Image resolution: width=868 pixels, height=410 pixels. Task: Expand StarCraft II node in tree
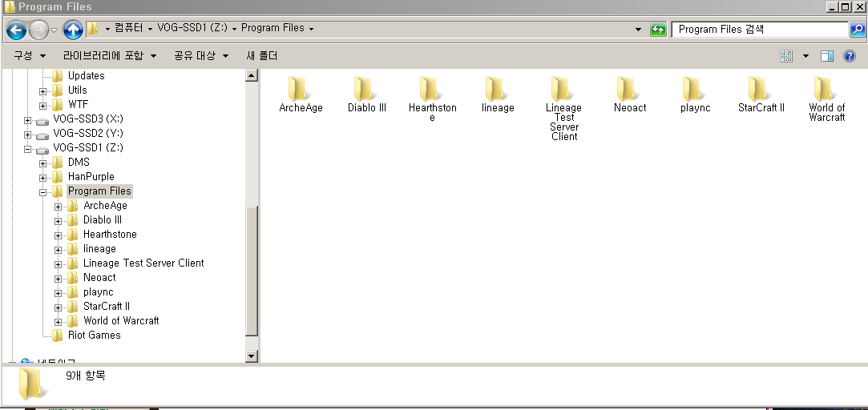58,307
